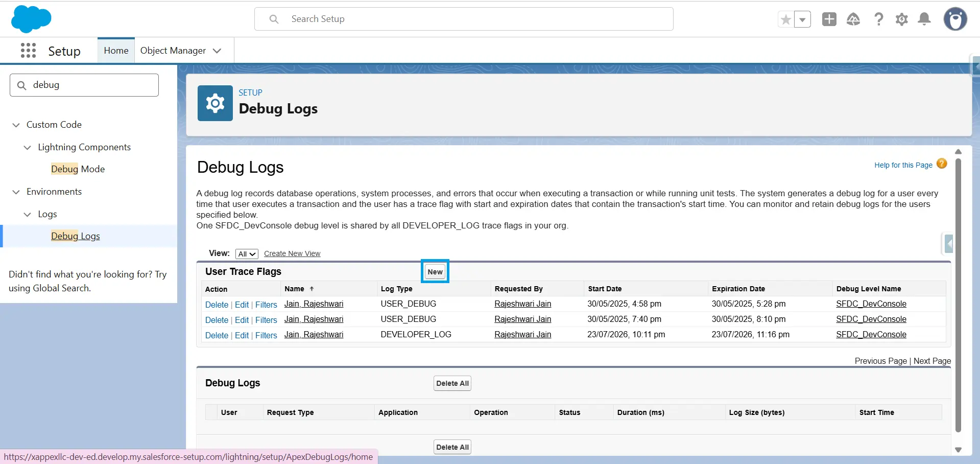Screen dimensions: 980x464
Task: Click the Name column sort arrow
Action: coord(312,289)
